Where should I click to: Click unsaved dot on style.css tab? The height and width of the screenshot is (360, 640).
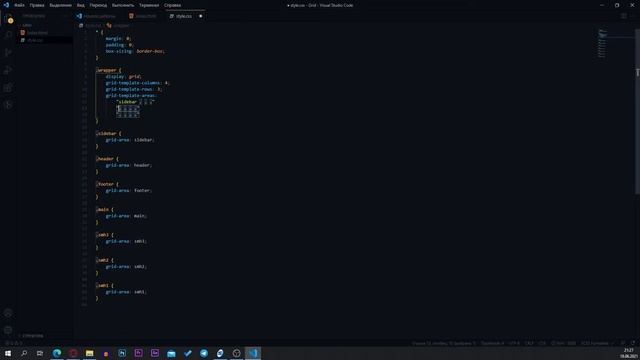pos(200,16)
